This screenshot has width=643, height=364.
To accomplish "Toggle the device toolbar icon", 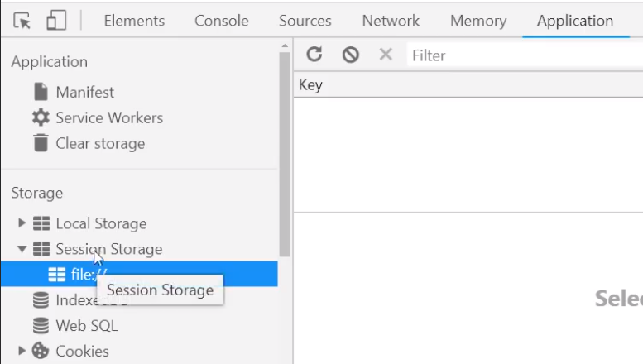I will tap(56, 20).
